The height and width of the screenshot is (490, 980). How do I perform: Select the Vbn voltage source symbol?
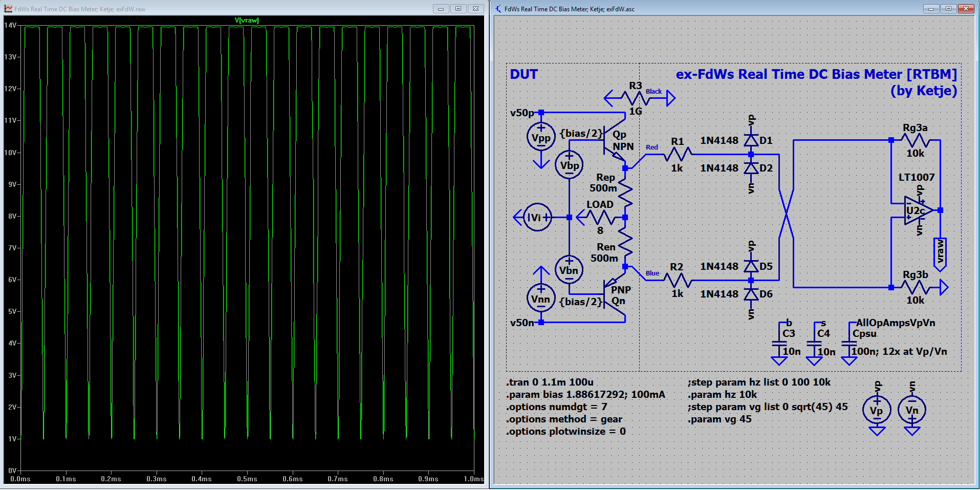[569, 270]
